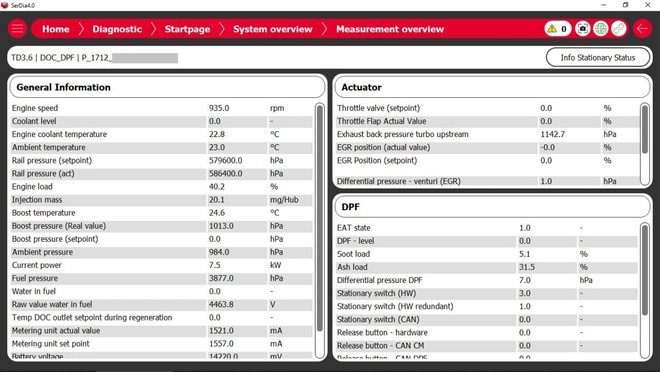Select EGR Position (setpoint) row

point(487,160)
